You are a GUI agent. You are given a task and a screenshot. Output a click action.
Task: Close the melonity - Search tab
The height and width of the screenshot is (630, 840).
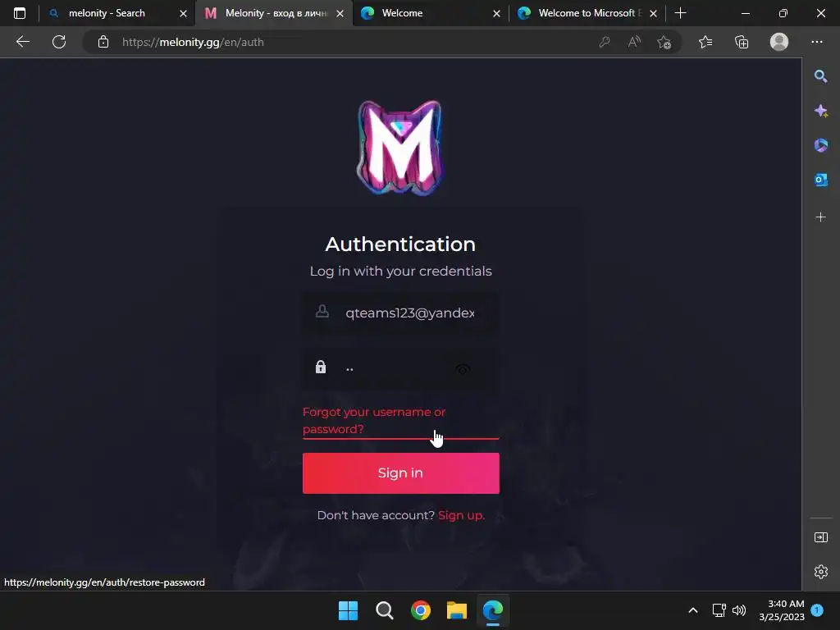pos(183,13)
